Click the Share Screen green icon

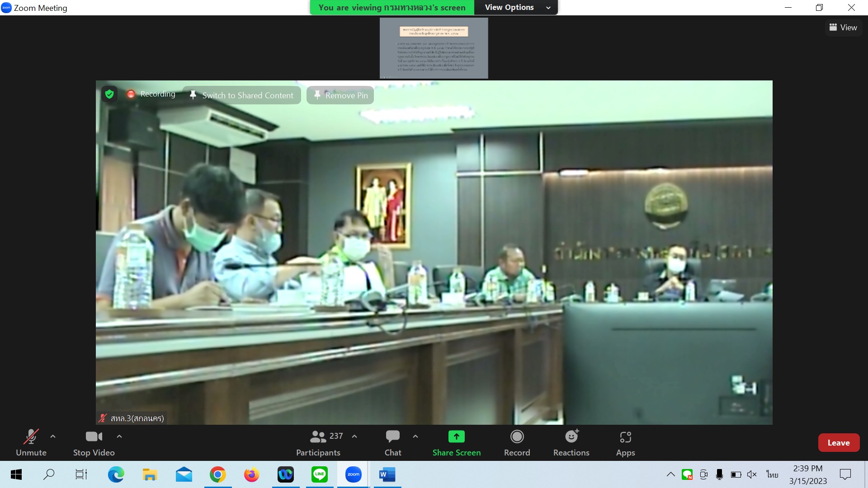tap(456, 436)
